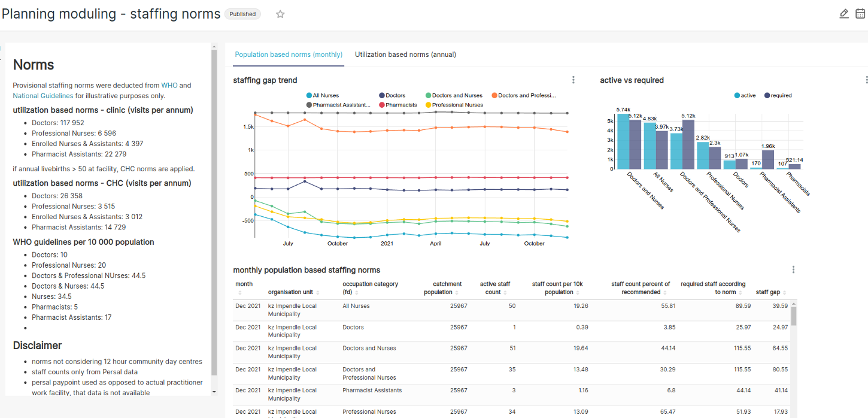Click the calendar icon in header
868x418 pixels.
click(x=860, y=14)
